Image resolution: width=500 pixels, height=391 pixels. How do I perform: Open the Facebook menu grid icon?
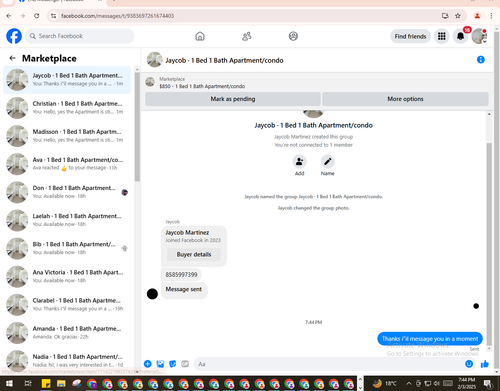pos(442,36)
